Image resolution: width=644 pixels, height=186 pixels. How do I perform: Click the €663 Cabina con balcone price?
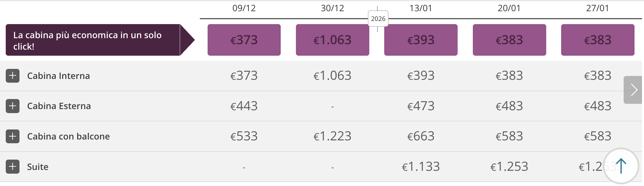click(x=421, y=136)
